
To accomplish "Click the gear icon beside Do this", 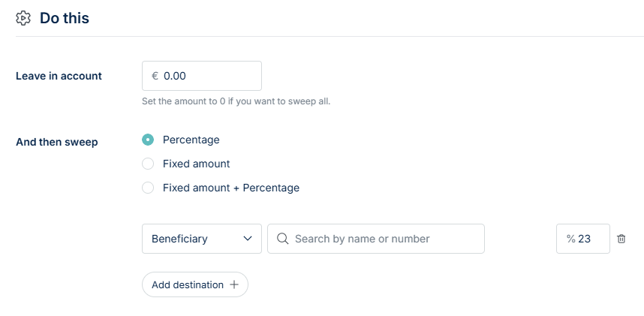I will (23, 18).
